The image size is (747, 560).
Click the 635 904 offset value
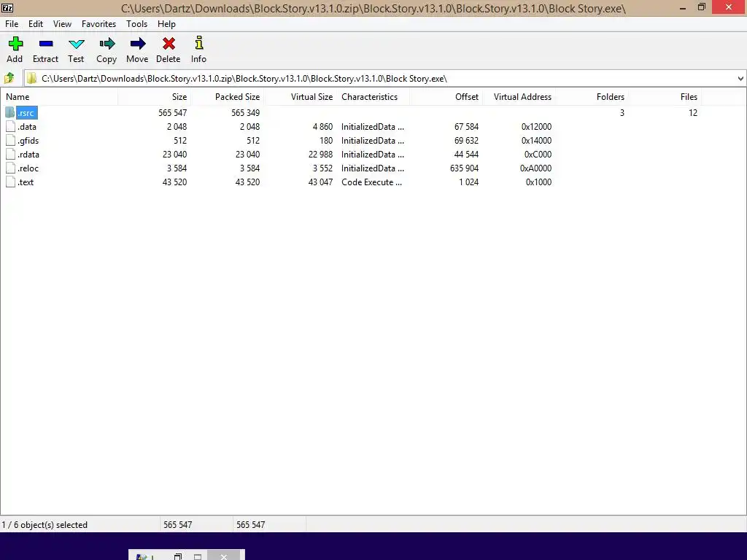pos(464,168)
